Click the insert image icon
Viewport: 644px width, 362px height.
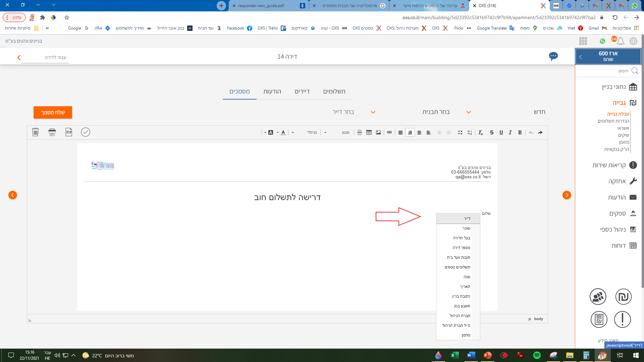coord(378,132)
